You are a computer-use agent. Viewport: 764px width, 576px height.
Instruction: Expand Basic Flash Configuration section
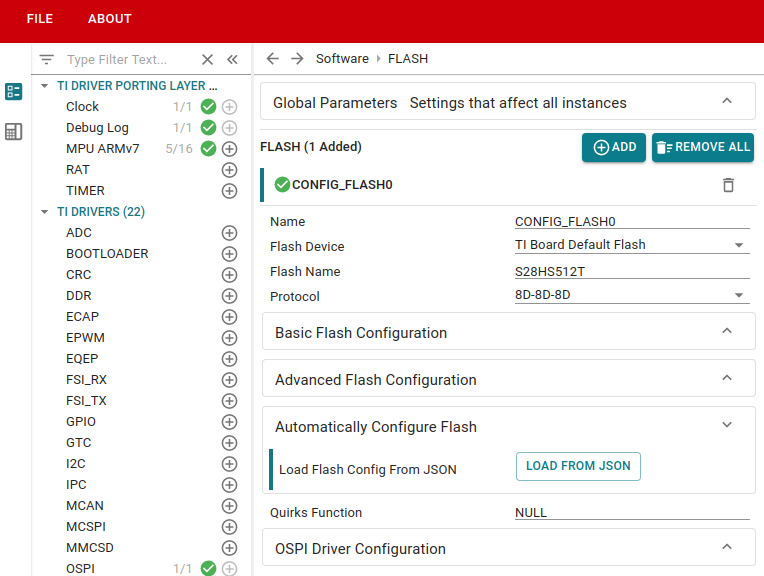727,332
